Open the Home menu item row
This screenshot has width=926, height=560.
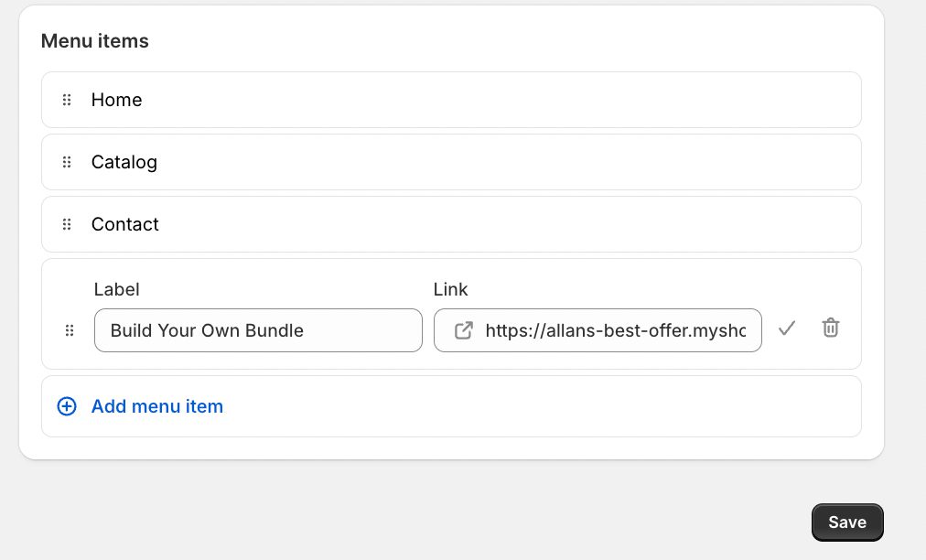click(458, 100)
